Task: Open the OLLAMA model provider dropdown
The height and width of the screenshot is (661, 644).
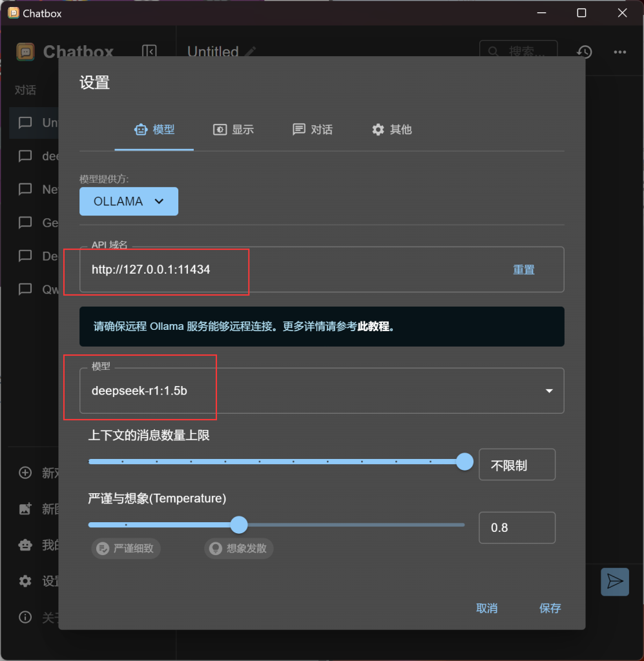Action: click(x=129, y=201)
